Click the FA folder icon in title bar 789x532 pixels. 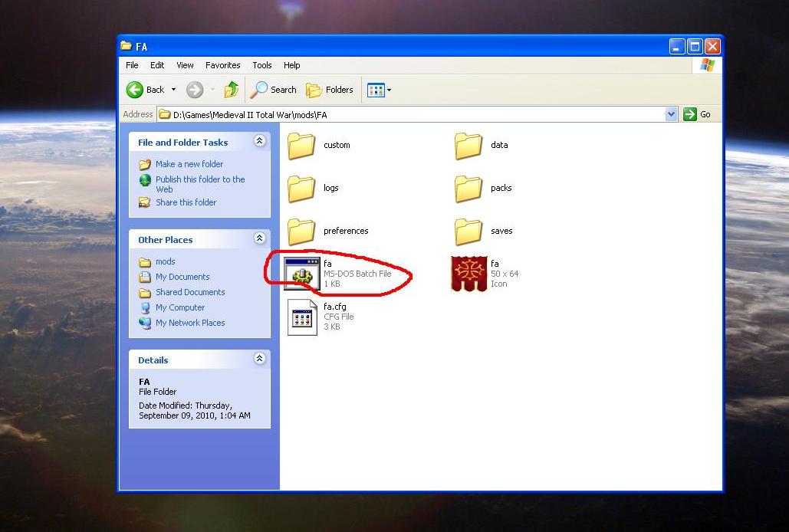pos(127,46)
